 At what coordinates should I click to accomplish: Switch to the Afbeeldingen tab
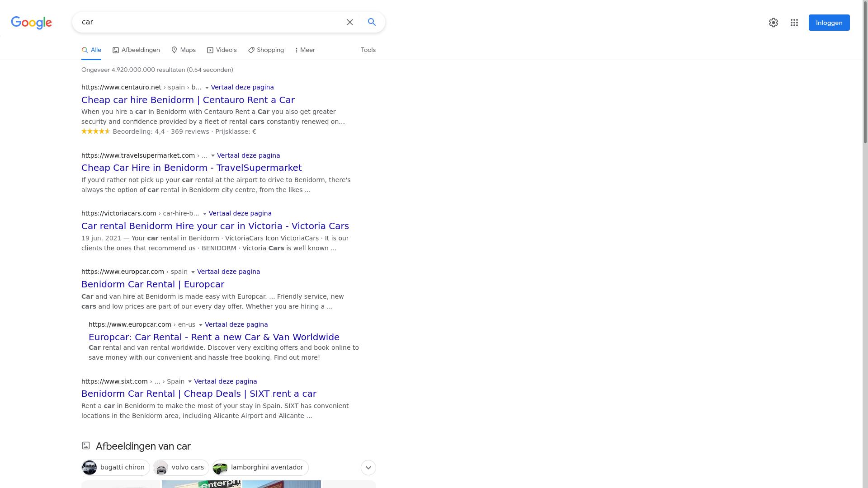coord(136,50)
